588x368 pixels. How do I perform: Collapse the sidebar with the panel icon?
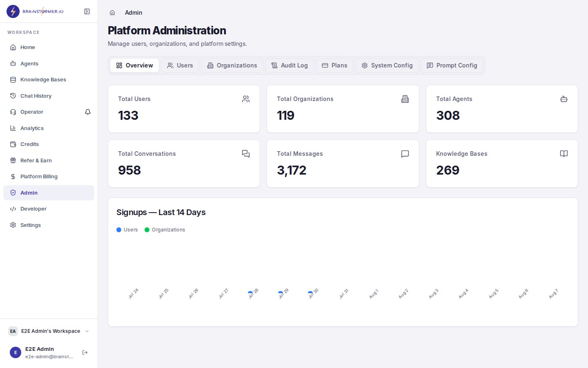click(x=87, y=11)
